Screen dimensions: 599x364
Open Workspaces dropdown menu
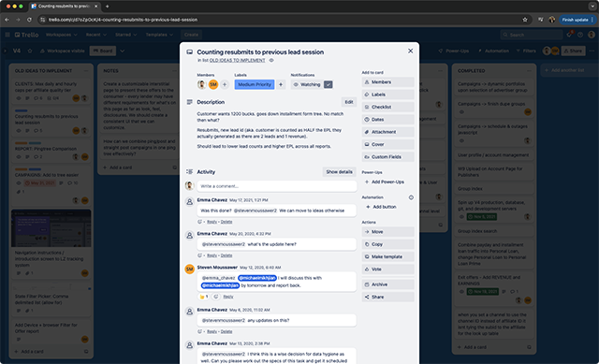click(x=61, y=35)
